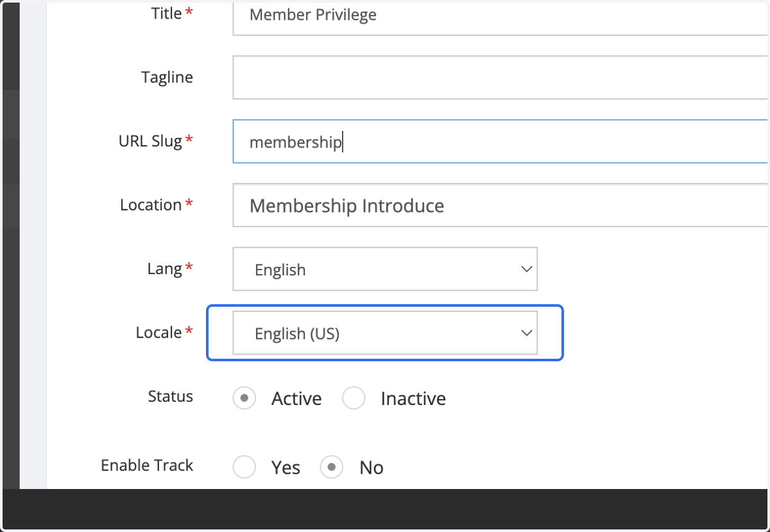
Task: Click the chevron arrow in Lang dropdown
Action: click(526, 269)
